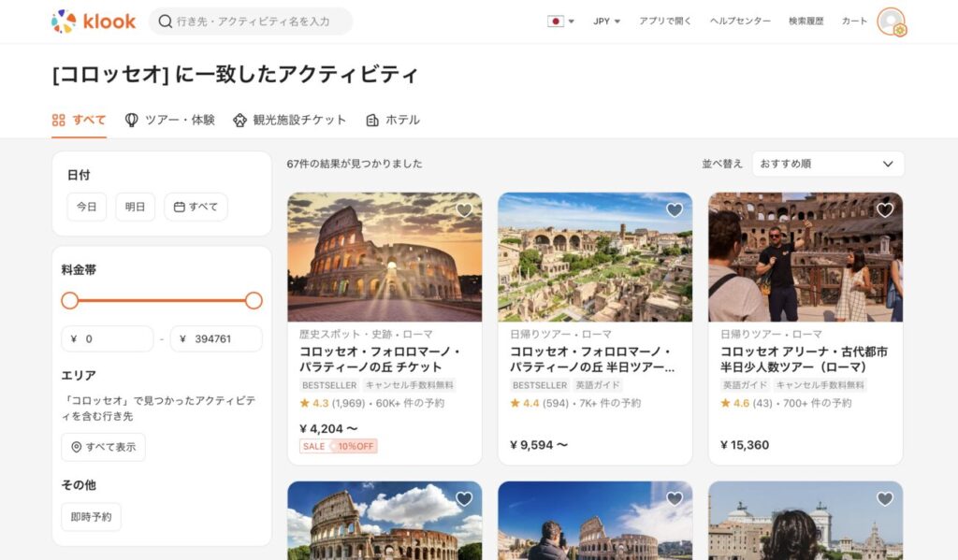Select the ホテル tab

[x=393, y=120]
